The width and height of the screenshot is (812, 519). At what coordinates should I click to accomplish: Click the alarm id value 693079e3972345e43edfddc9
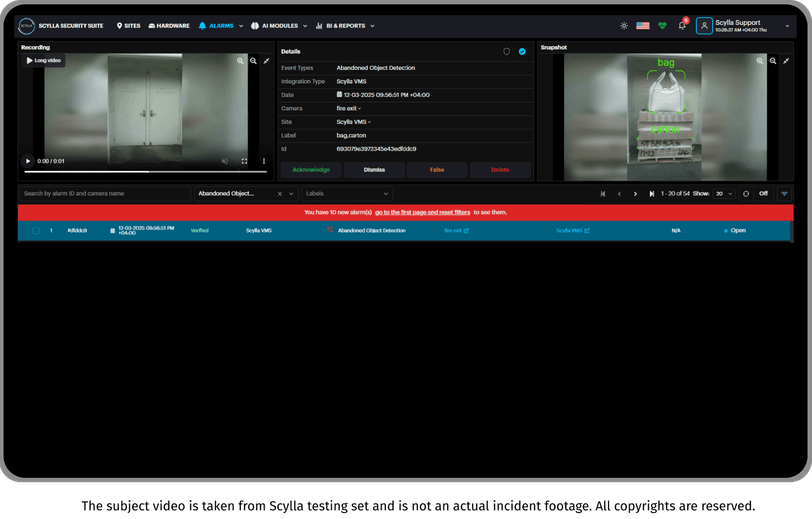pos(376,149)
